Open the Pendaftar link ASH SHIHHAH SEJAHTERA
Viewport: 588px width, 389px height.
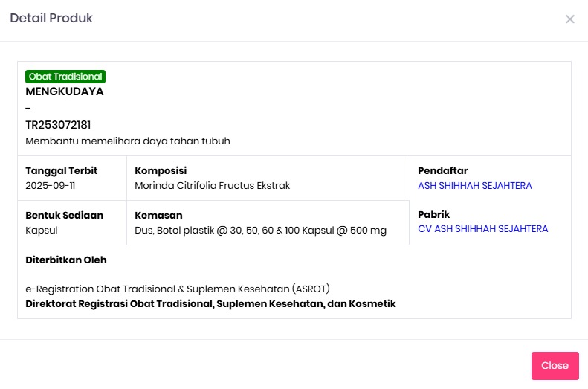point(475,186)
